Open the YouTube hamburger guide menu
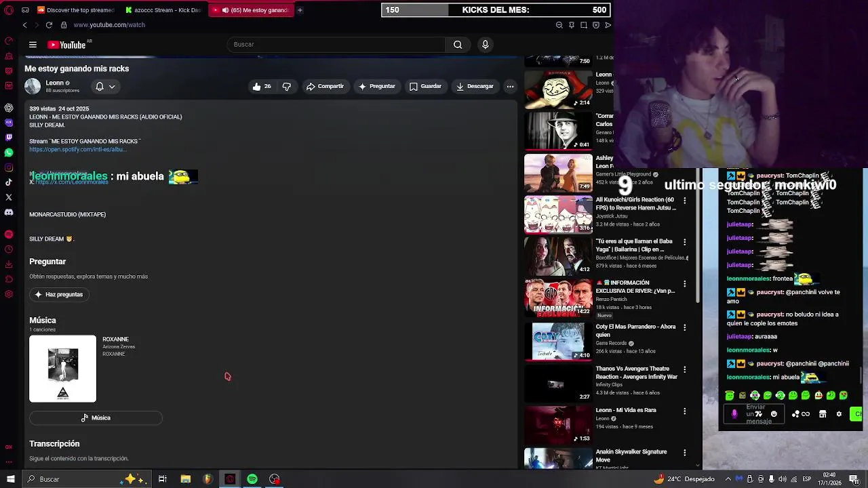 click(x=33, y=45)
